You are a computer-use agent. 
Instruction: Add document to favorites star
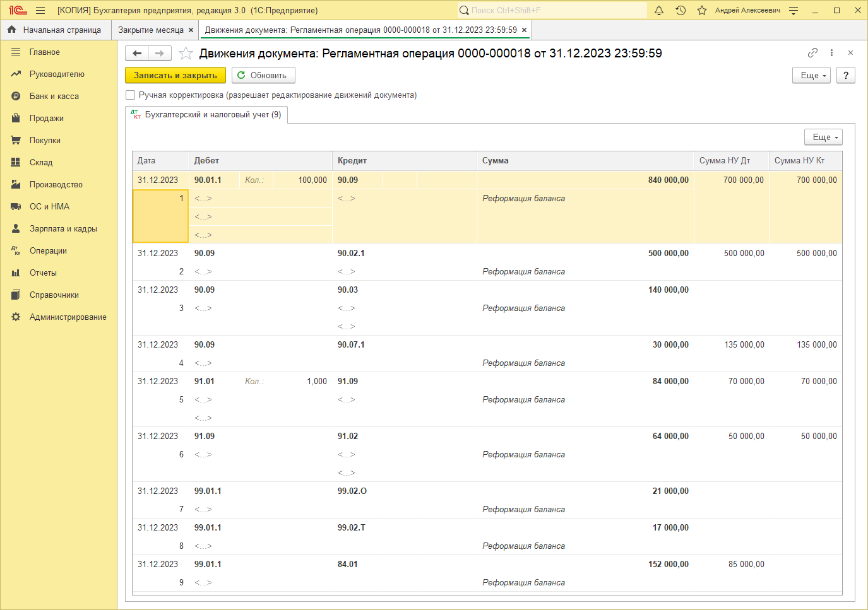186,54
